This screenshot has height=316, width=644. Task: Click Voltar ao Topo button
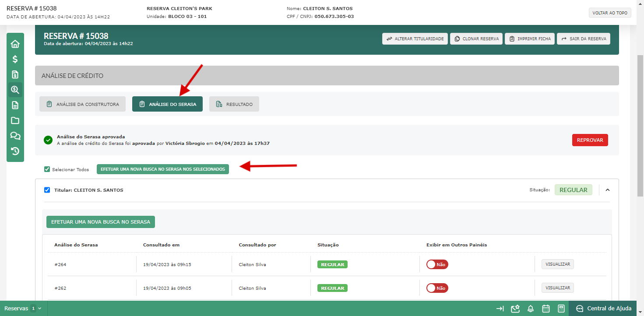tap(610, 13)
